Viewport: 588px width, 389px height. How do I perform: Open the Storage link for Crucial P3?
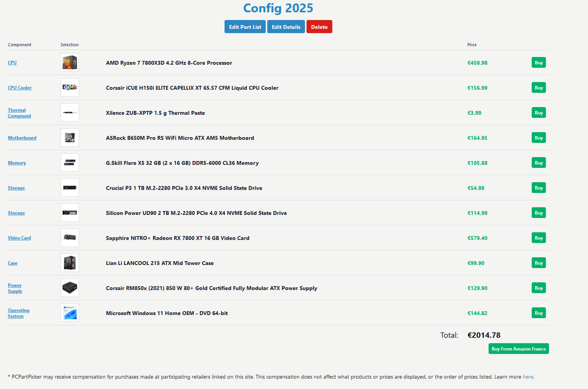coord(16,188)
